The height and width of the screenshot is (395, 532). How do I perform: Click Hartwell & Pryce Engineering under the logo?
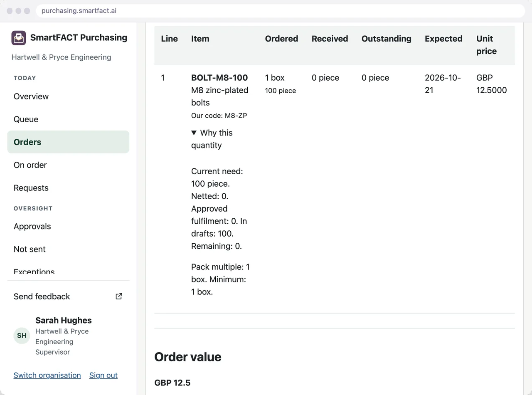pyautogui.click(x=61, y=57)
